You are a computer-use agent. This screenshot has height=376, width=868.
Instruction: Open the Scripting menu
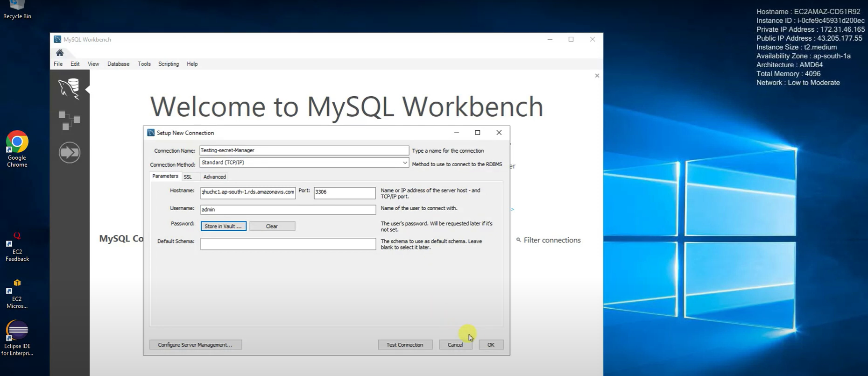pyautogui.click(x=169, y=64)
